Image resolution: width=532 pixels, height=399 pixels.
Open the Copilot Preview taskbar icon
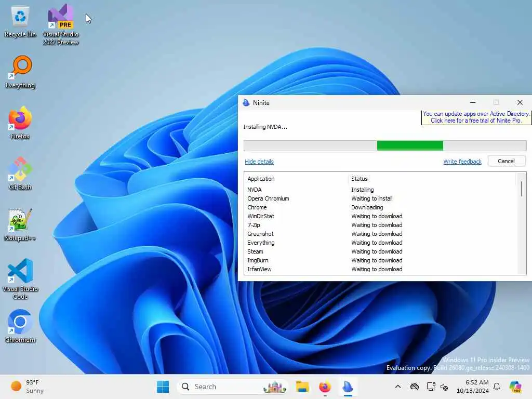[515, 387]
